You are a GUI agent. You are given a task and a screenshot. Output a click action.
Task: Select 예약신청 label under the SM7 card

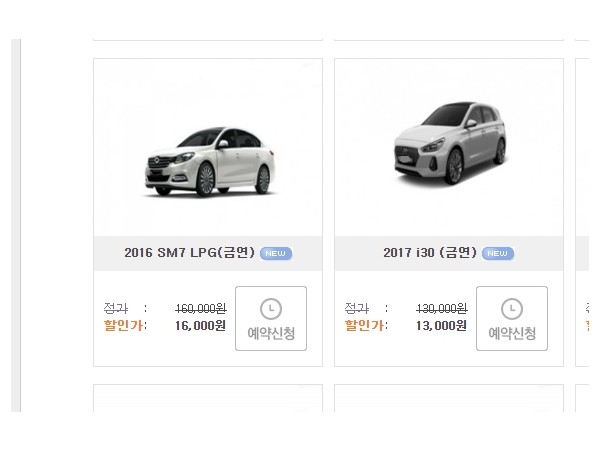271,333
